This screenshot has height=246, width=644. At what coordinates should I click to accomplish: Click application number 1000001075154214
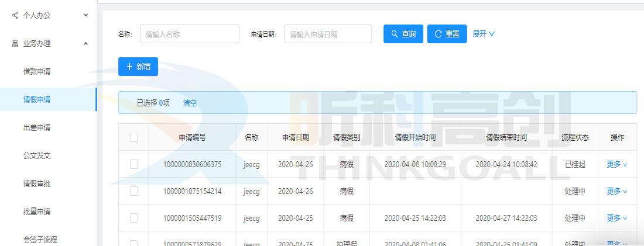(x=192, y=192)
